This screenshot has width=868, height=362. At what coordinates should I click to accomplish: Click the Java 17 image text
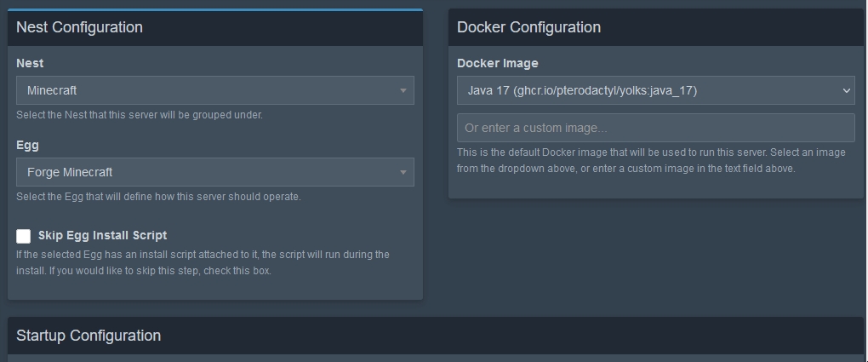click(x=582, y=90)
